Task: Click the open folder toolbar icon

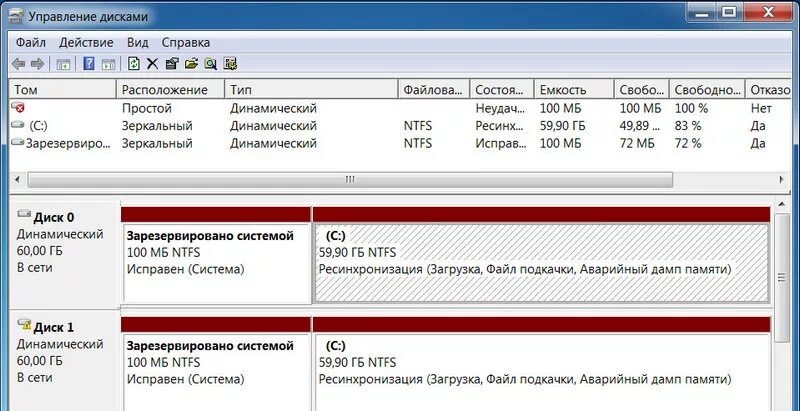Action: [191, 64]
